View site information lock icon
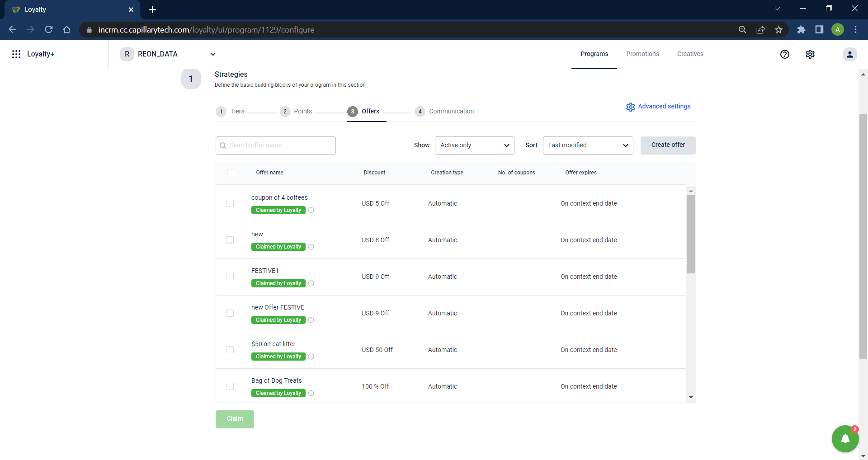Viewport: 868px width, 460px height. coord(89,30)
